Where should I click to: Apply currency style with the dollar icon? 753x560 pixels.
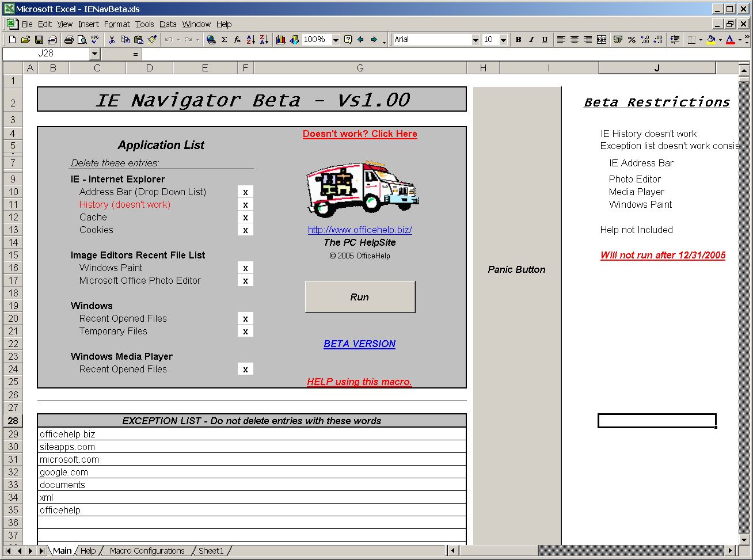click(618, 39)
